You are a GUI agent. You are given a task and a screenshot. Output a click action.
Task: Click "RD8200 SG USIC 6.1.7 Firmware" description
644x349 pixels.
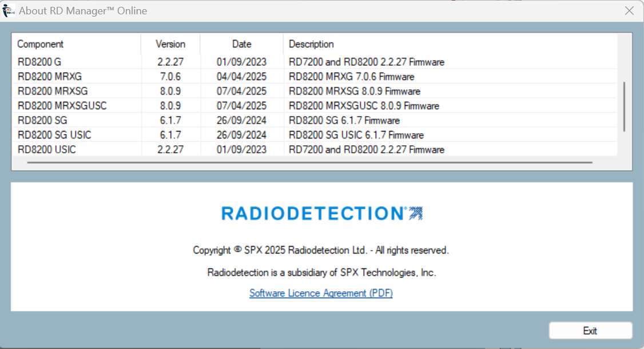356,135
